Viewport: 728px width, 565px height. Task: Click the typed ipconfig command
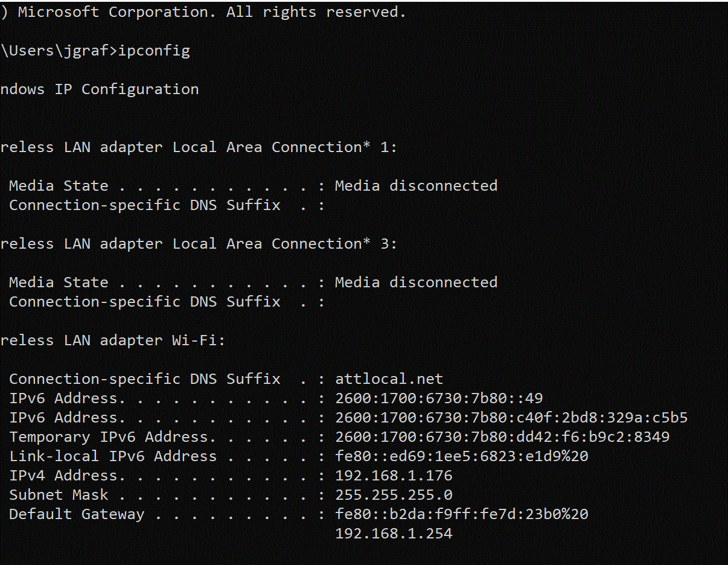coord(154,51)
